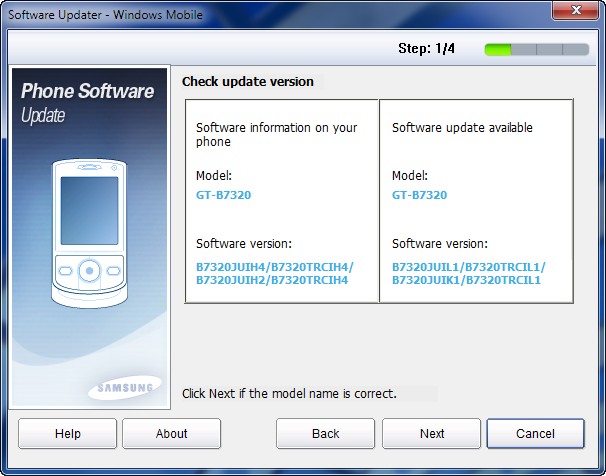The image size is (606, 476).
Task: Click the phone illustration in the sidebar
Action: point(89,233)
